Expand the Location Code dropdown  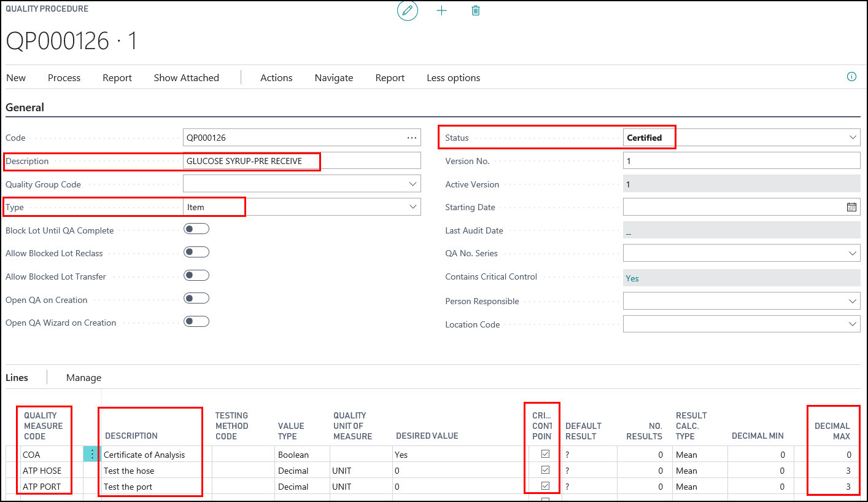point(853,324)
